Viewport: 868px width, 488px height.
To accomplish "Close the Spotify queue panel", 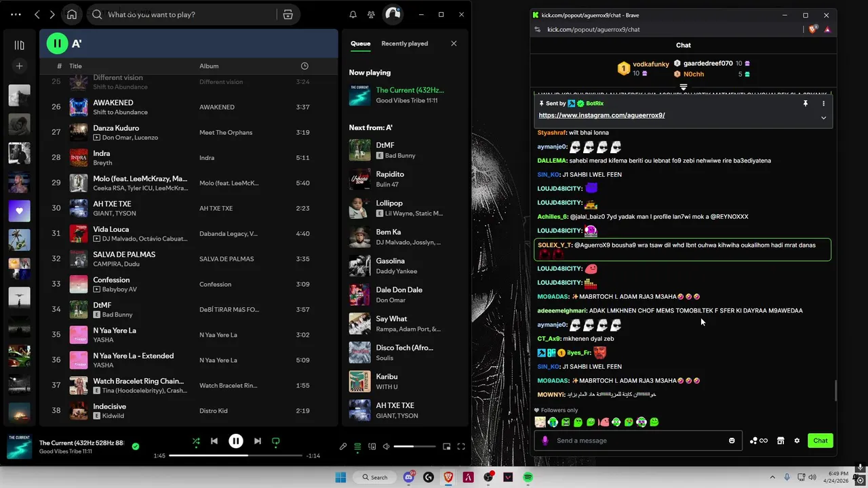I will tap(454, 43).
